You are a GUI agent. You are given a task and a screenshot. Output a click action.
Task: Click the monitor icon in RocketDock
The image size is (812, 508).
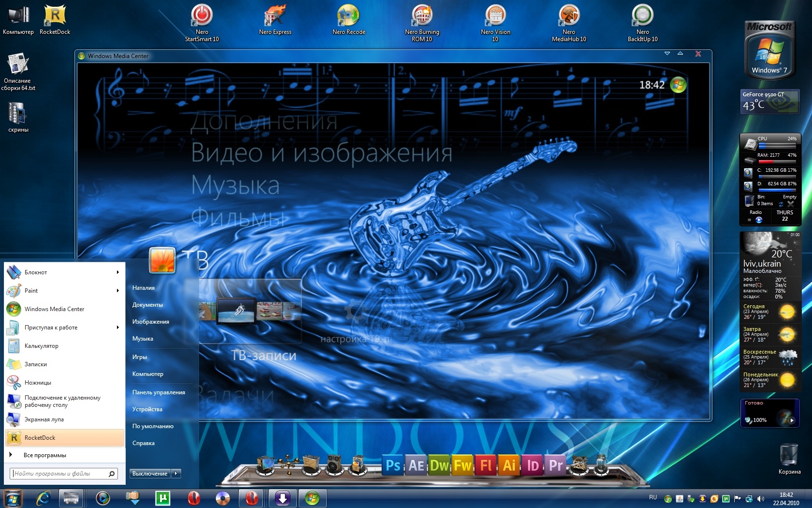tap(265, 464)
